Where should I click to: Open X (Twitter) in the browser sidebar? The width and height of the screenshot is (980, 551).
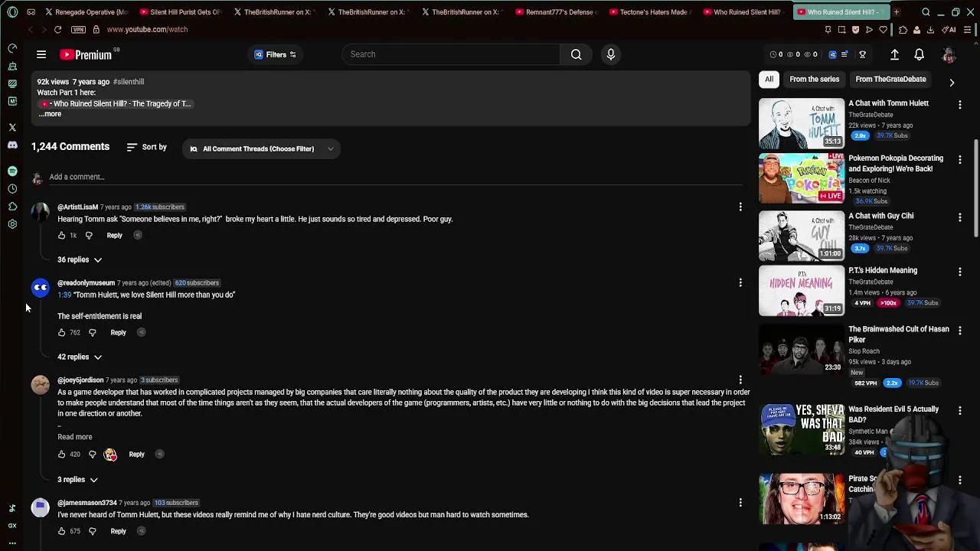click(12, 127)
